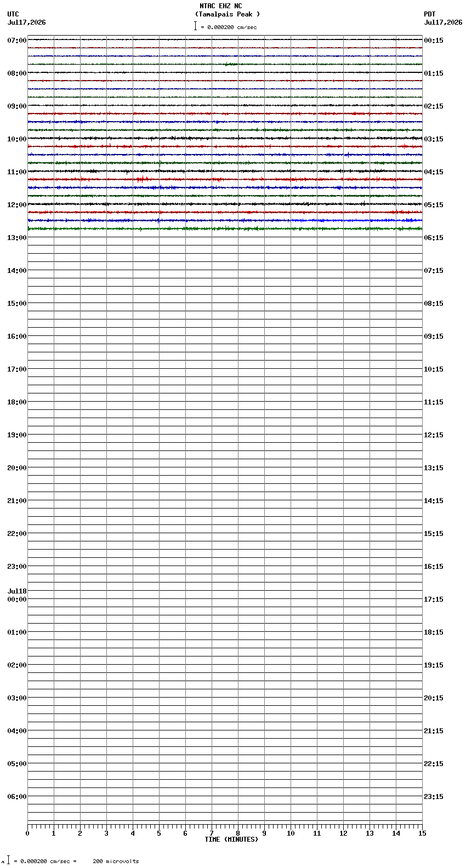The width and height of the screenshot is (466, 868).
Task: Click the UTC row label '03:00'
Action: [x=17, y=698]
